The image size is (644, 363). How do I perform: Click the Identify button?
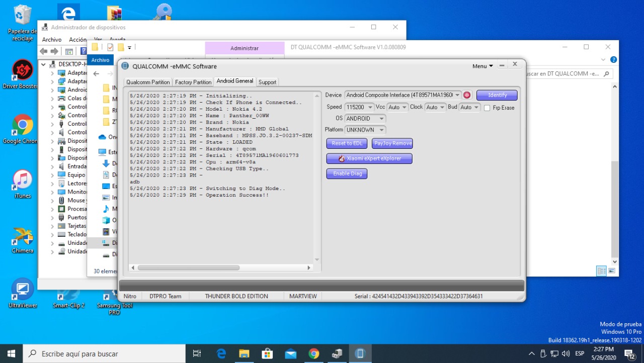pos(497,95)
